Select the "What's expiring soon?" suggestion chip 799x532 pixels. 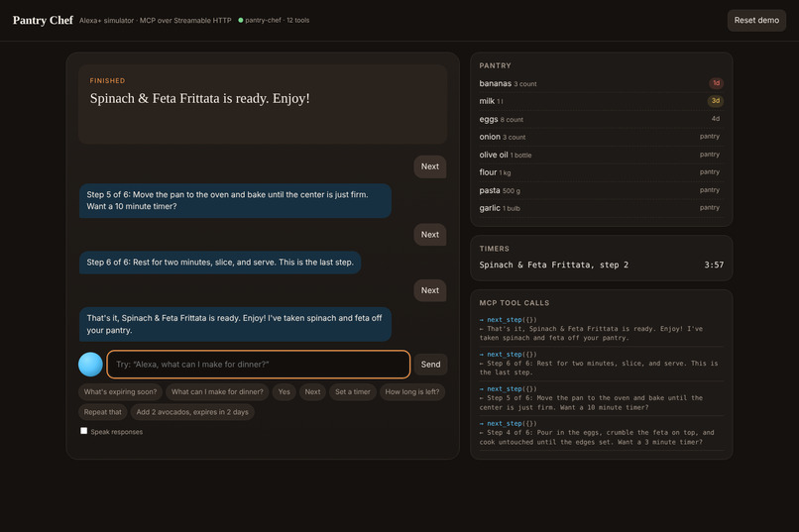(x=120, y=392)
